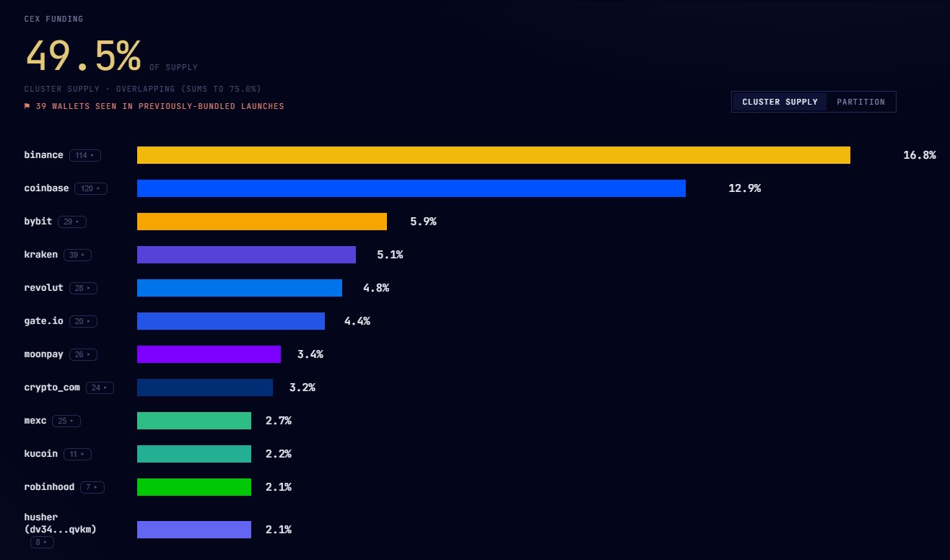This screenshot has height=560, width=950.
Task: Select the "gate.io" row label
Action: (43, 321)
